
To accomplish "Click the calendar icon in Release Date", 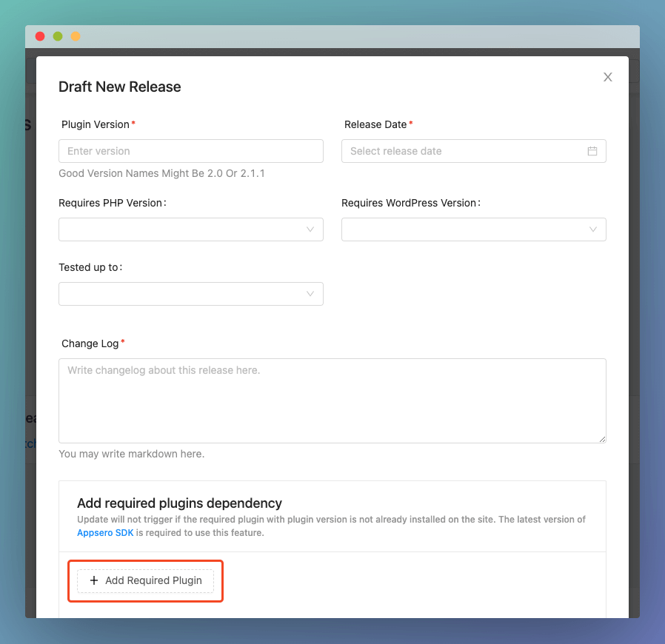I will pos(592,151).
